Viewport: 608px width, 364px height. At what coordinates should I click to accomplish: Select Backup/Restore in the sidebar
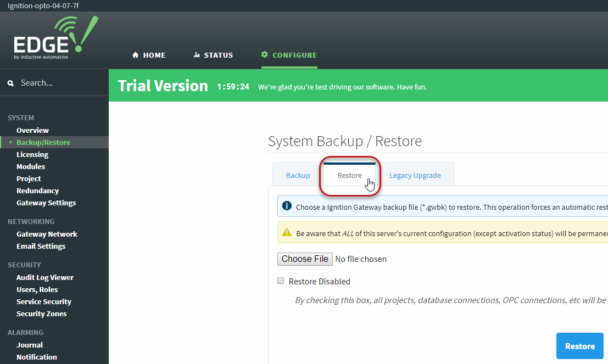pos(43,142)
